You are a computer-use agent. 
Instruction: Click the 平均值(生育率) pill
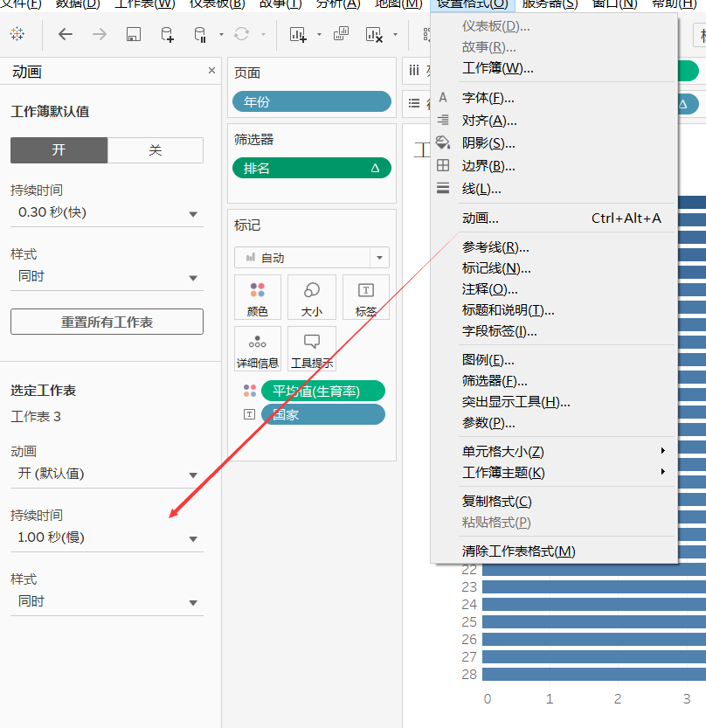pyautogui.click(x=323, y=391)
